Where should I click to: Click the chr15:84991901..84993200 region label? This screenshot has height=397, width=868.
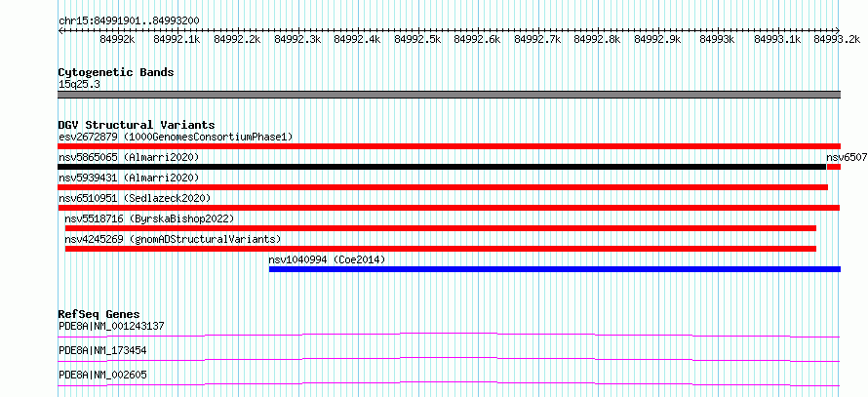tap(129, 20)
